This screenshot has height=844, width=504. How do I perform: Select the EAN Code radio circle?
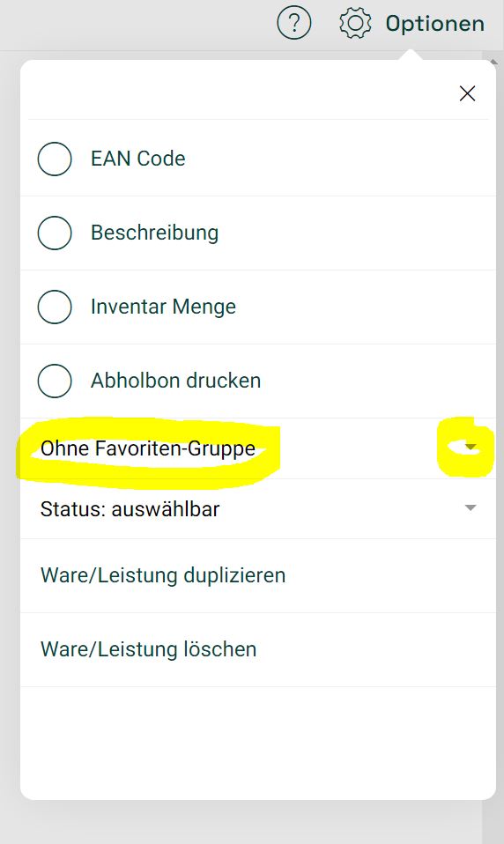55,159
